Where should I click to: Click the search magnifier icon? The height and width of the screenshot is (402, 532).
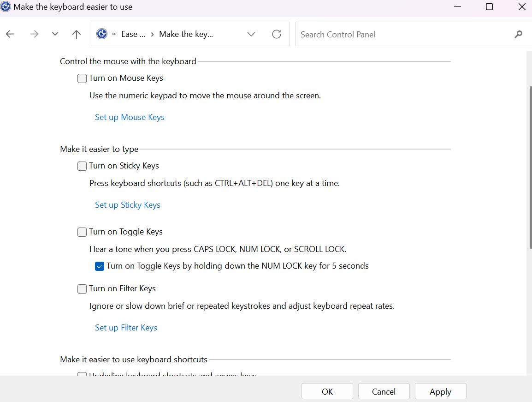519,34
